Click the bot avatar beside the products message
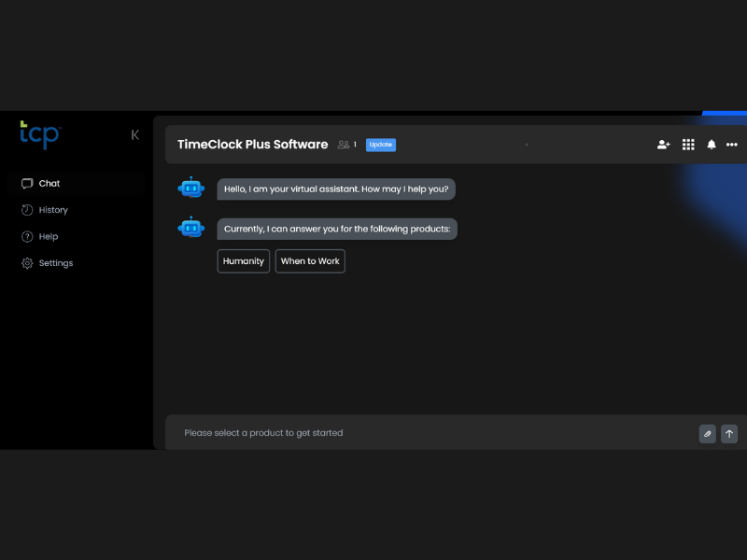This screenshot has width=747, height=560. coord(191,228)
